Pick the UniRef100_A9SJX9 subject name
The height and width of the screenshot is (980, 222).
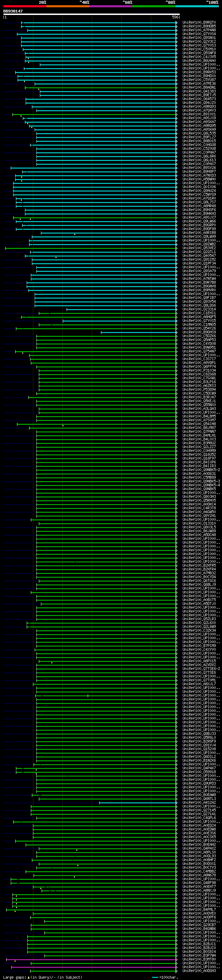pos(199,118)
